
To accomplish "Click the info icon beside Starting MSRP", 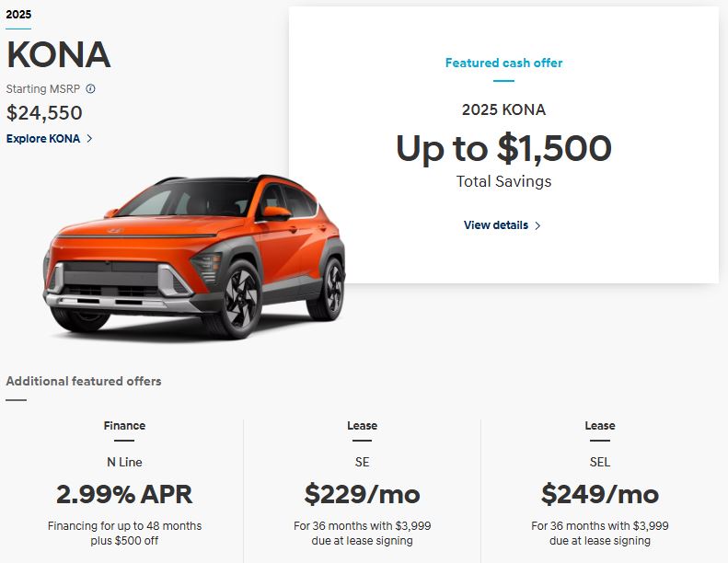I will coord(90,89).
